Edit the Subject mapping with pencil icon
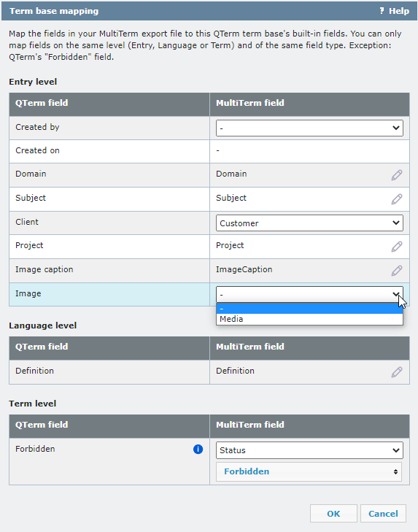Screen dimensions: 418x532 pyautogui.click(x=397, y=199)
